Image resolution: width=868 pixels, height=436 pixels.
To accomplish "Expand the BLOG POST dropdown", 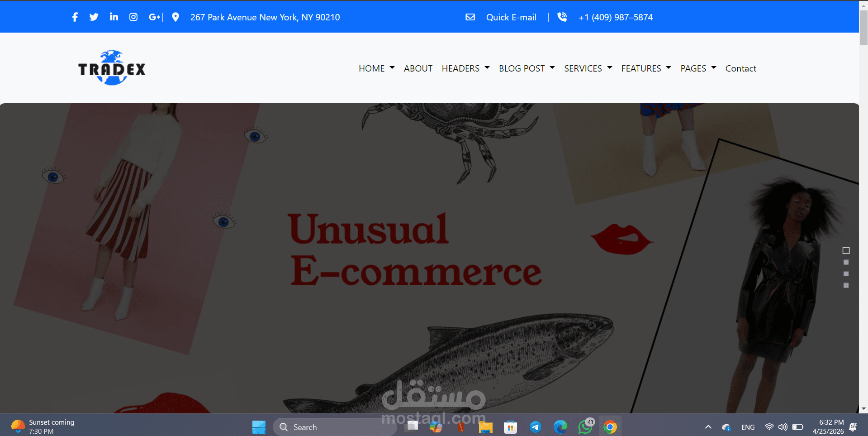I will [527, 68].
